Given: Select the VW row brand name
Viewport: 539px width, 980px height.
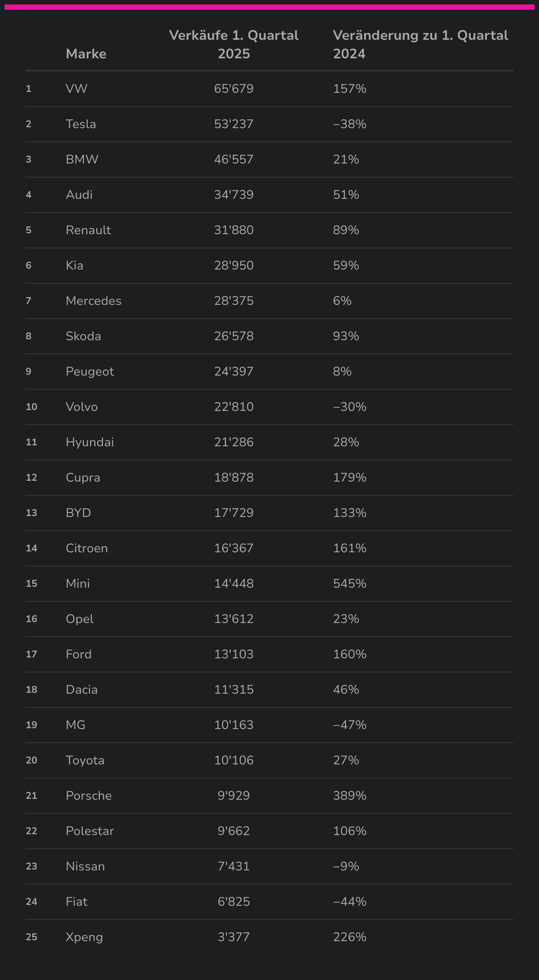Looking at the screenshot, I should click(x=76, y=89).
